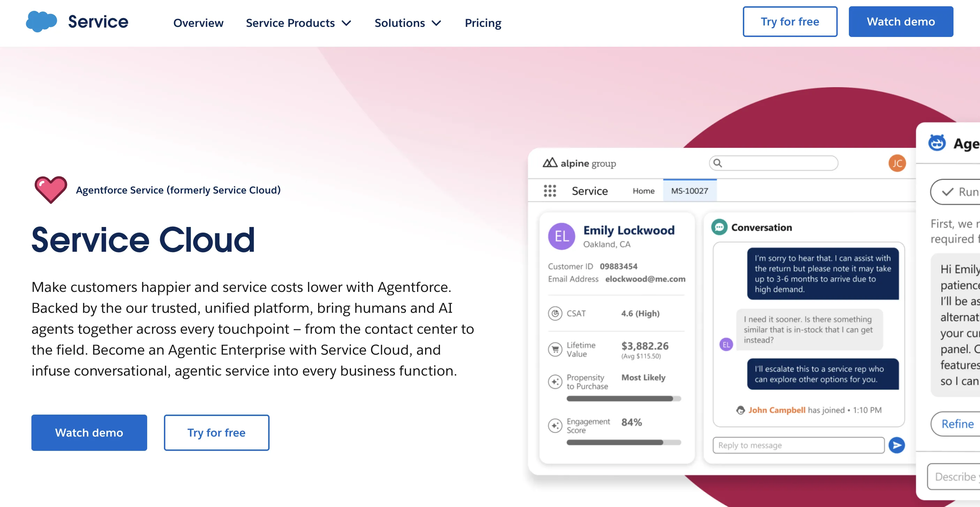Expand the Service Products menu
The image size is (980, 507).
(299, 23)
